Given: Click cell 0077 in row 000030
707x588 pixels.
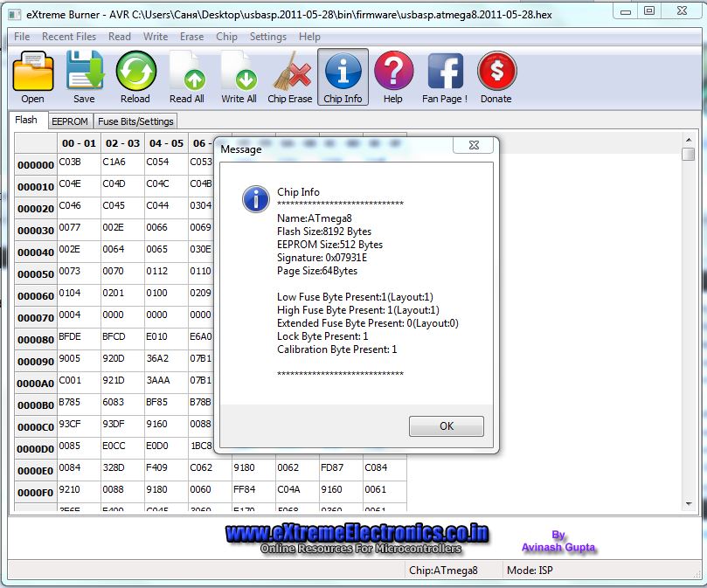Looking at the screenshot, I should coord(79,231).
